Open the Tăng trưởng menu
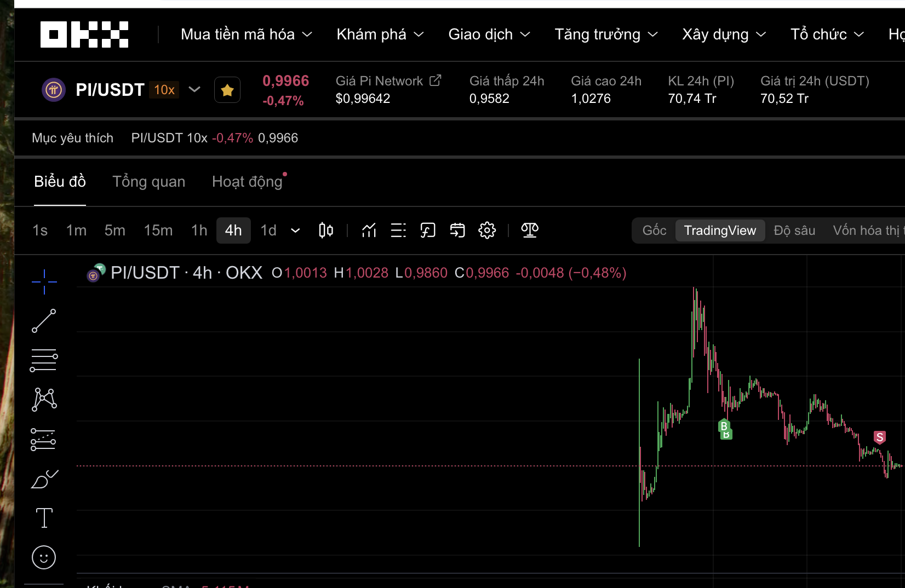 click(606, 34)
